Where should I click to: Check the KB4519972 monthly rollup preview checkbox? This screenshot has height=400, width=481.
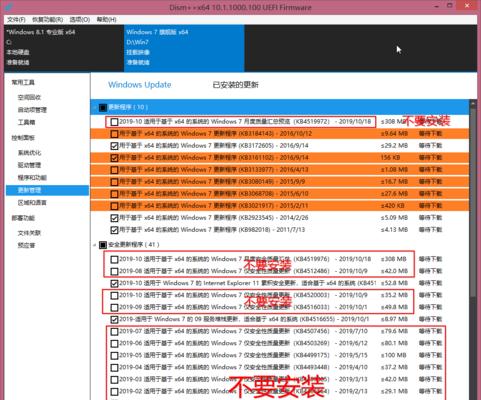click(114, 122)
